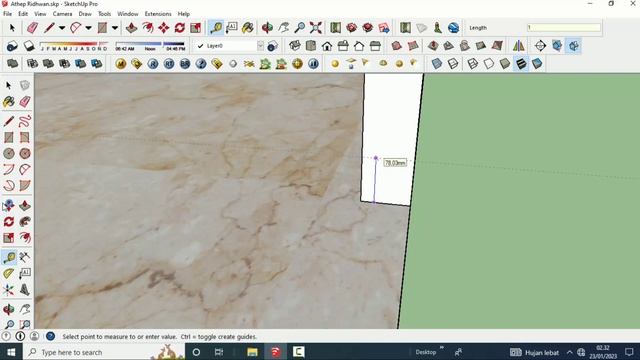
Task: Click the Outer Shell solid tool
Action: tap(13, 64)
